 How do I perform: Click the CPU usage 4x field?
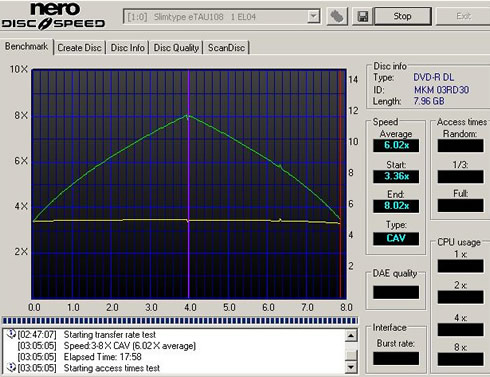(x=460, y=329)
